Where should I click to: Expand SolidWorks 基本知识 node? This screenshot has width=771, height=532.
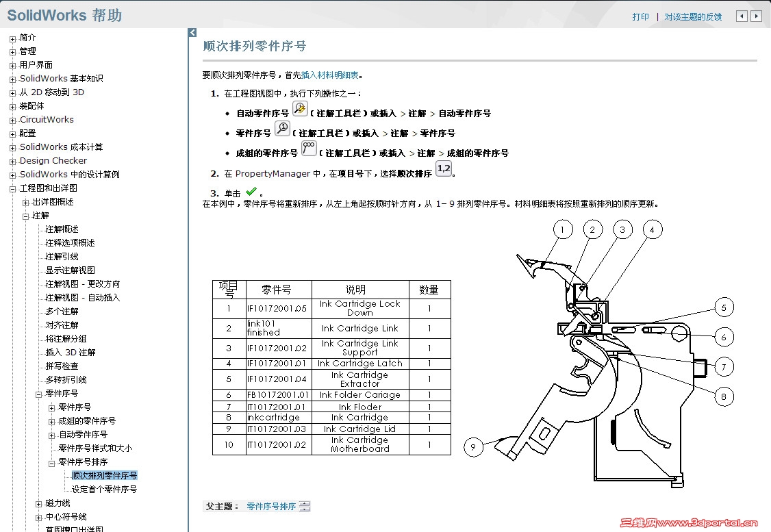[13, 79]
